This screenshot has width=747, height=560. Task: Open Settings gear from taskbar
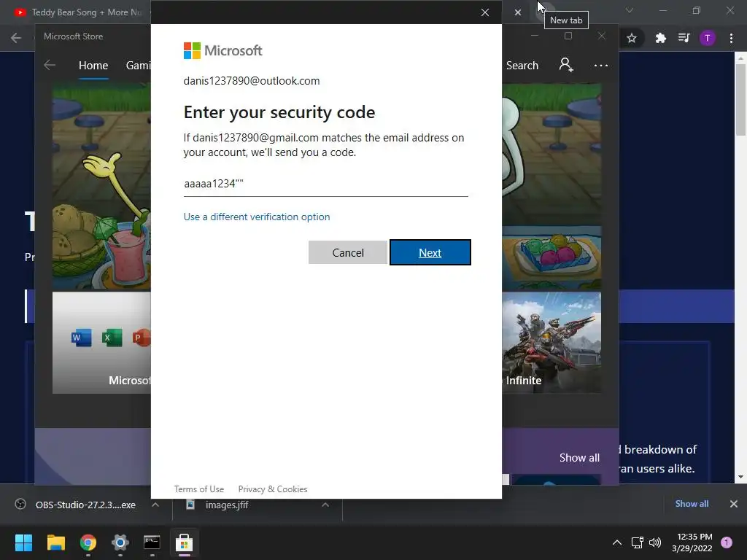[120, 542]
